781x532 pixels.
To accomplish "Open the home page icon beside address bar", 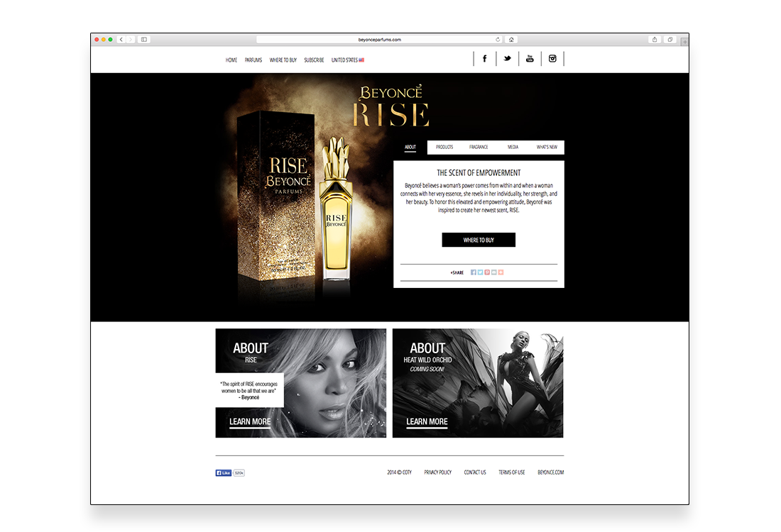I will click(x=511, y=39).
